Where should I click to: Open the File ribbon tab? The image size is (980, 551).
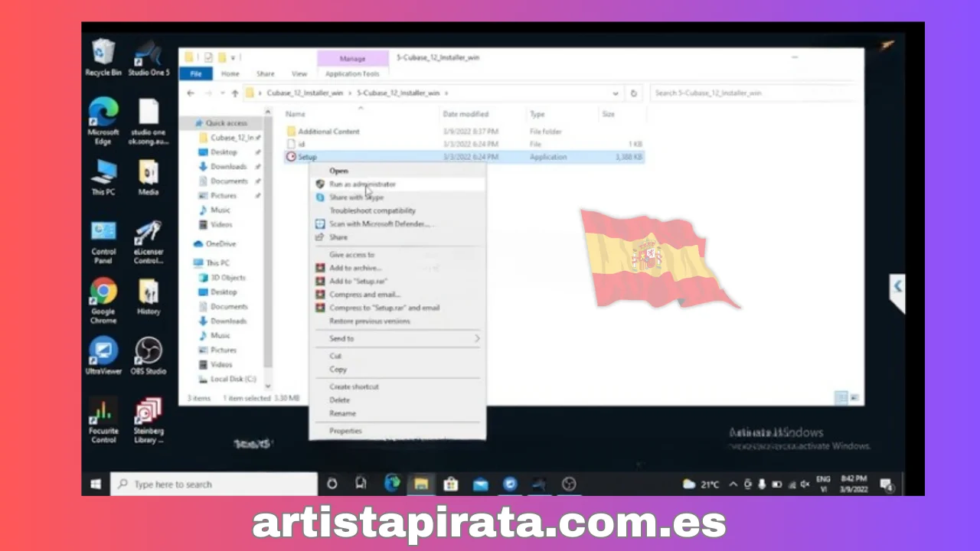pyautogui.click(x=196, y=74)
